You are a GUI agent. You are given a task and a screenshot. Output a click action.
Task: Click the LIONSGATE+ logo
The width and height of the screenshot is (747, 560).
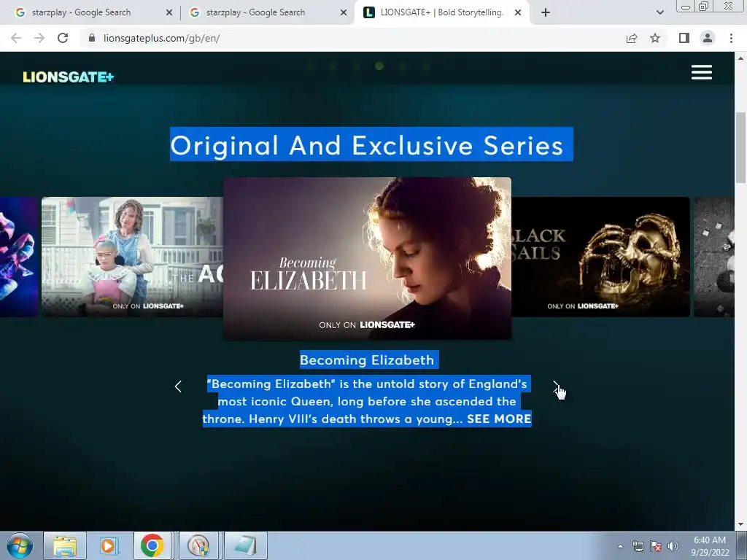[x=69, y=77]
